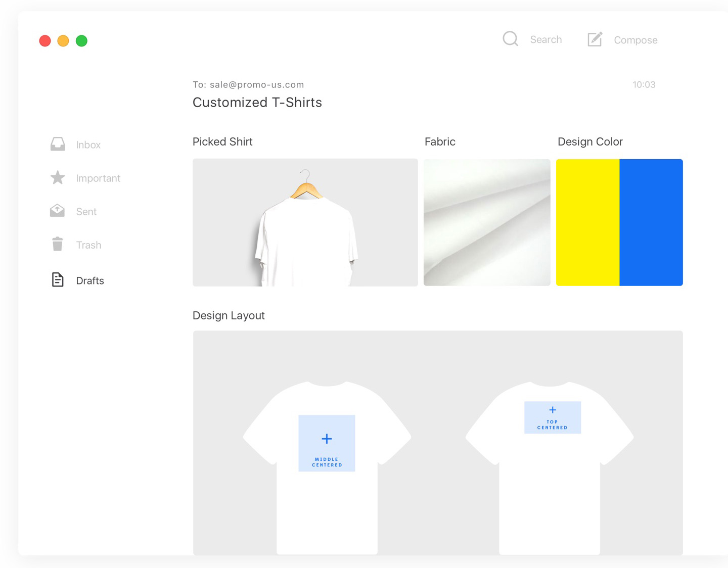Click the sale@promo-us.com recipient address
The height and width of the screenshot is (568, 728).
click(x=257, y=85)
